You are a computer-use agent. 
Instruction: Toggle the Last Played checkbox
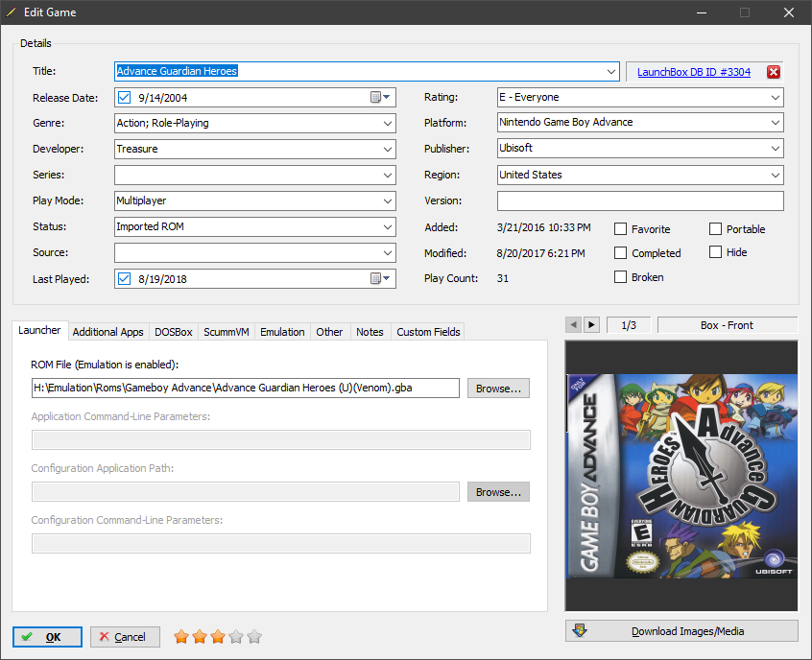coord(124,278)
